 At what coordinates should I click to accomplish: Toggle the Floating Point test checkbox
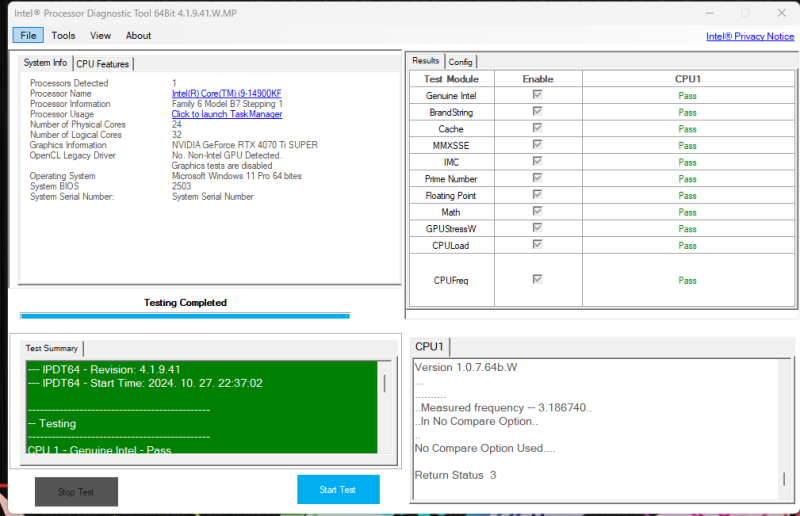pyautogui.click(x=537, y=194)
